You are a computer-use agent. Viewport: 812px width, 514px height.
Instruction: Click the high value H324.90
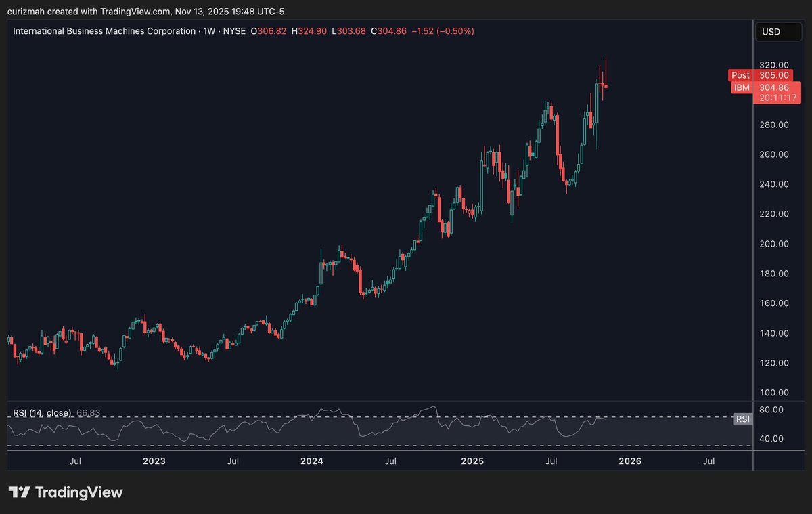311,31
